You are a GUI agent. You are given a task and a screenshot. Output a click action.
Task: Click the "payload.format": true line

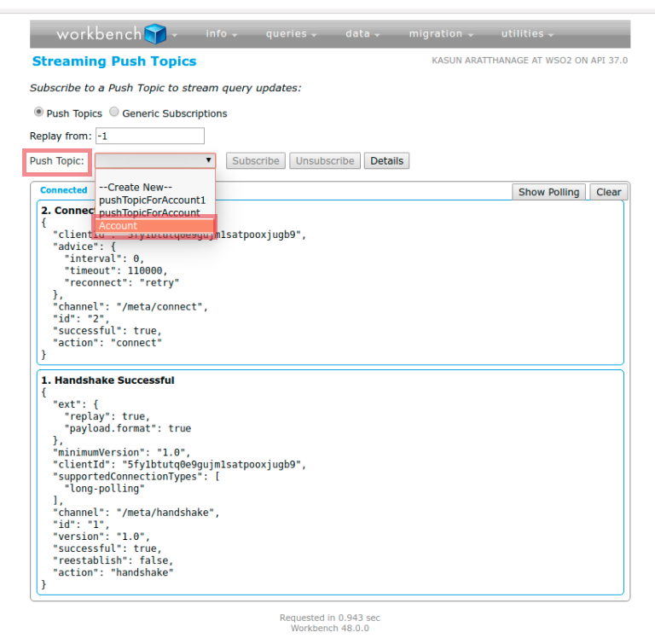pyautogui.click(x=127, y=428)
